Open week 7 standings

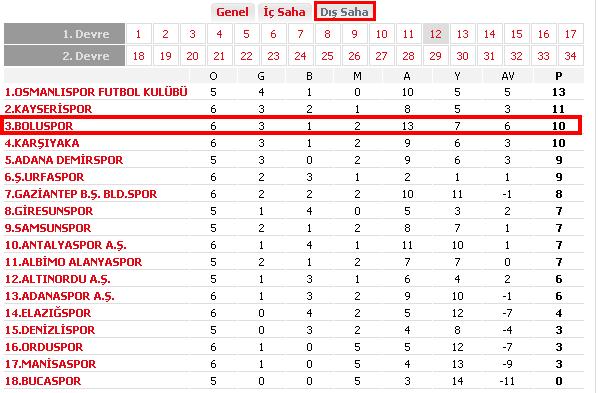[300, 34]
